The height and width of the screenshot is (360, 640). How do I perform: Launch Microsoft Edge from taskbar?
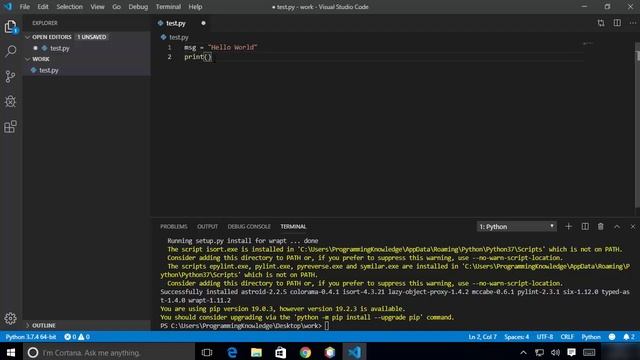pyautogui.click(x=232, y=352)
